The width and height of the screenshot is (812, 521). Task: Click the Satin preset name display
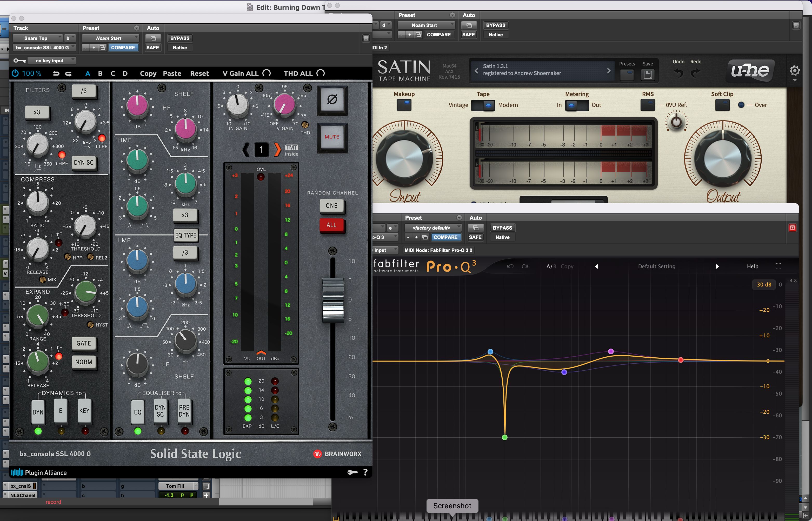point(542,70)
